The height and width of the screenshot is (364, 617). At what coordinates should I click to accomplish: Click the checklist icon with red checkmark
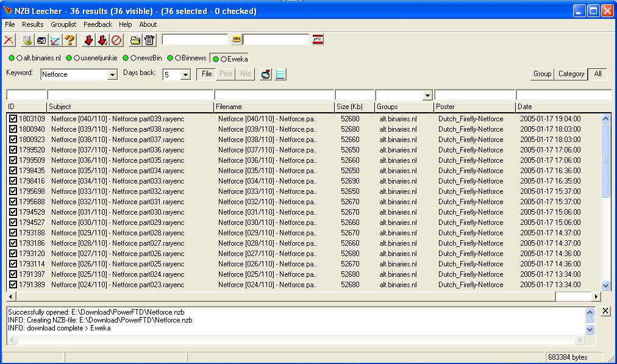point(55,40)
